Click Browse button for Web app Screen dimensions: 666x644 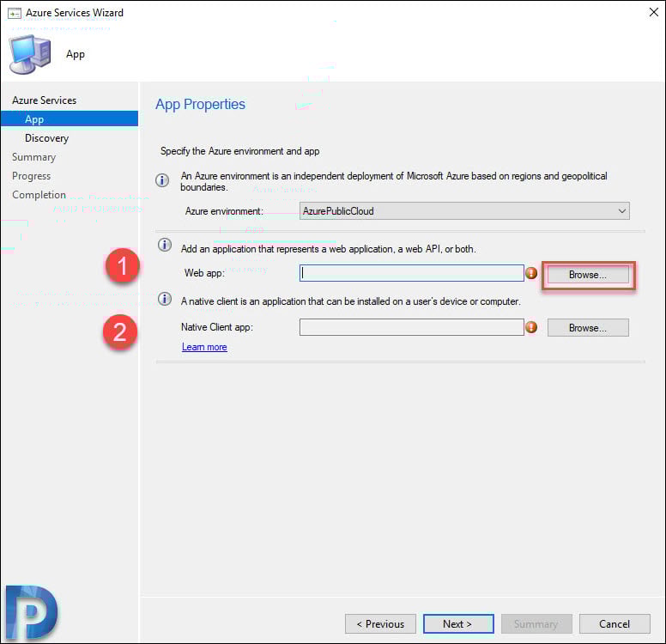point(588,275)
